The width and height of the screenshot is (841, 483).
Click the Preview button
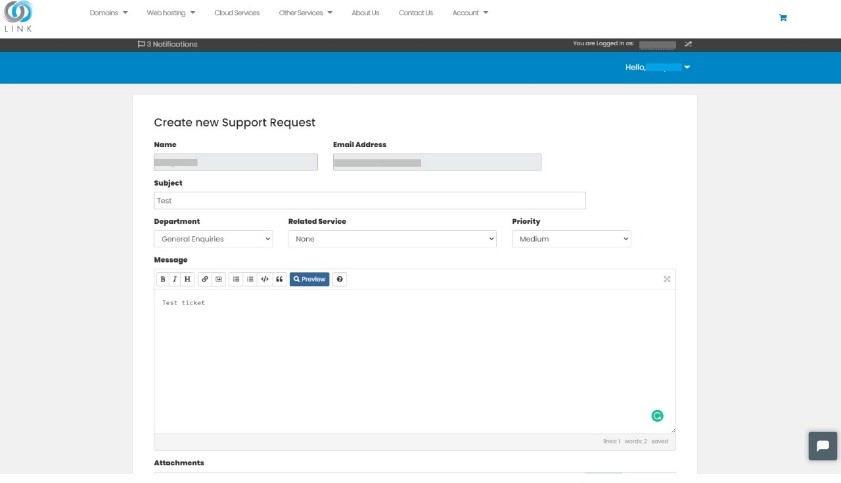click(309, 279)
